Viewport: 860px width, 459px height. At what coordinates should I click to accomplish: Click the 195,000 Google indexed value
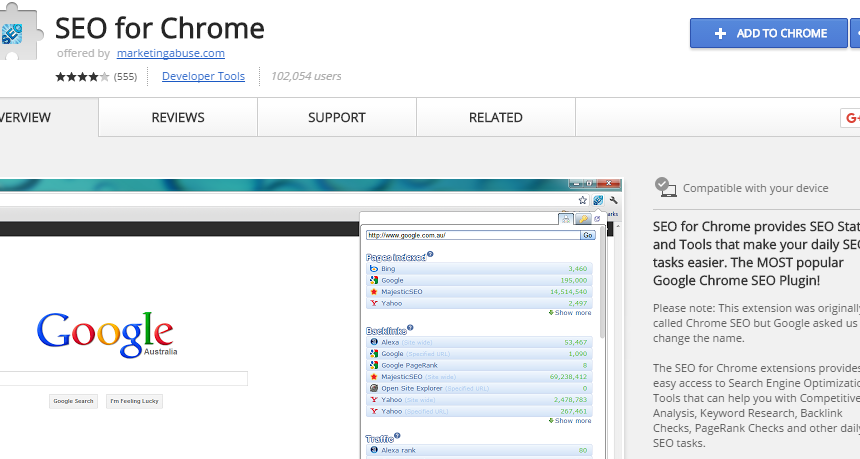[x=573, y=280]
